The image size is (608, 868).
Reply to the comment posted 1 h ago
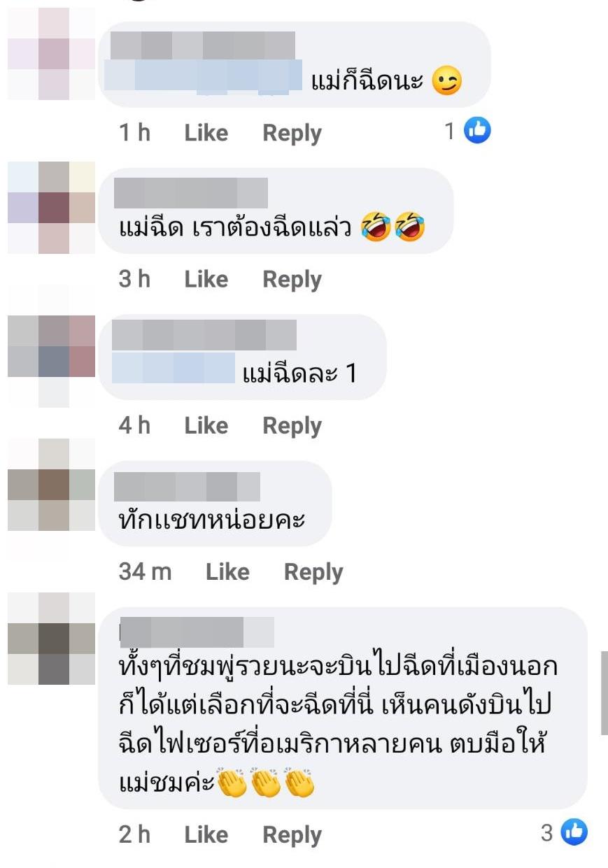click(292, 133)
